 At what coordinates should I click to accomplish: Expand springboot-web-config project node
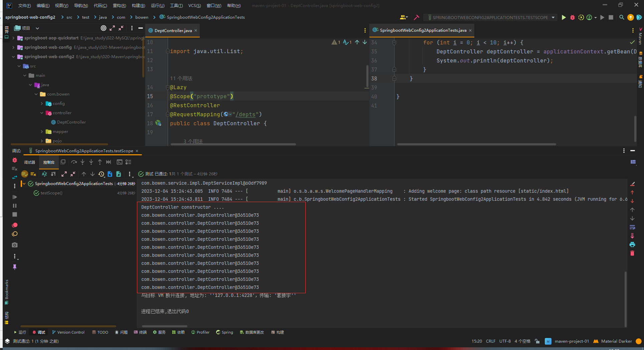tap(13, 47)
